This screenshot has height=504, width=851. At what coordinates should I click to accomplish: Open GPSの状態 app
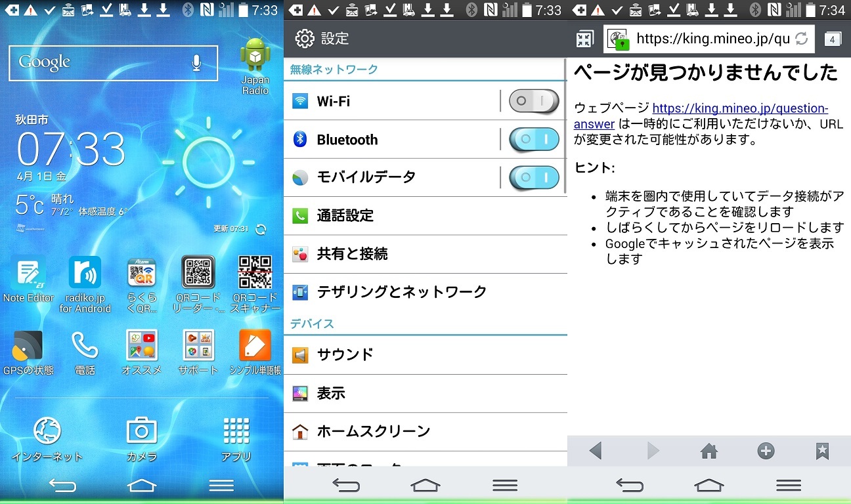click(28, 352)
